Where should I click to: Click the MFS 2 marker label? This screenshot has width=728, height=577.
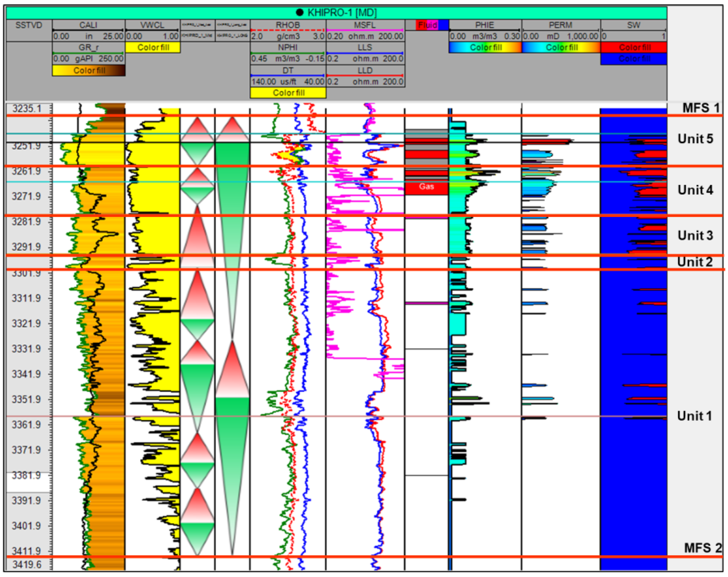tap(703, 548)
